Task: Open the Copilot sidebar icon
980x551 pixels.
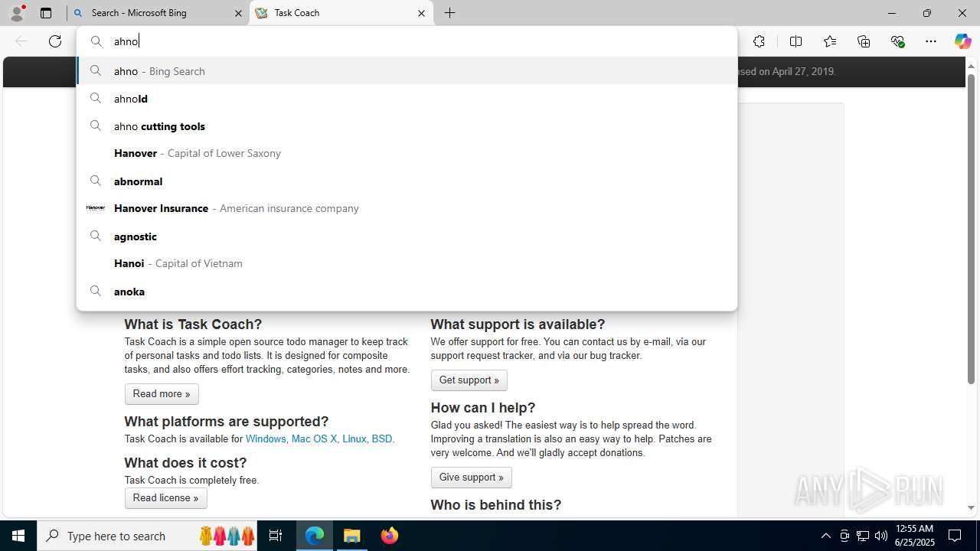Action: (x=962, y=41)
